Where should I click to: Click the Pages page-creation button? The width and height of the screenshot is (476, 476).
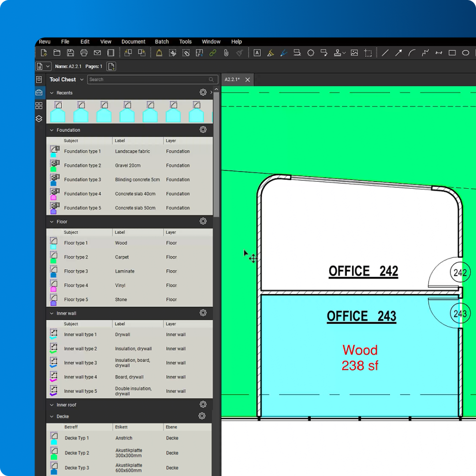click(111, 66)
